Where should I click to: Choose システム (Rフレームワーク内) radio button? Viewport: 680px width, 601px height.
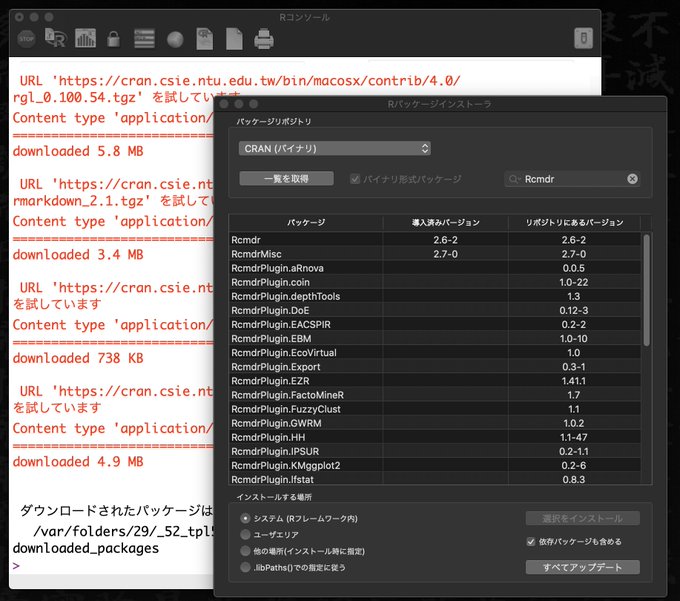click(x=245, y=518)
